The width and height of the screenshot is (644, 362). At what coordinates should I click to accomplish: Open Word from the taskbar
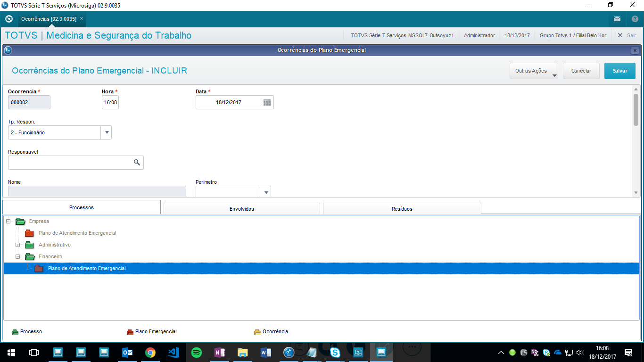point(266,352)
